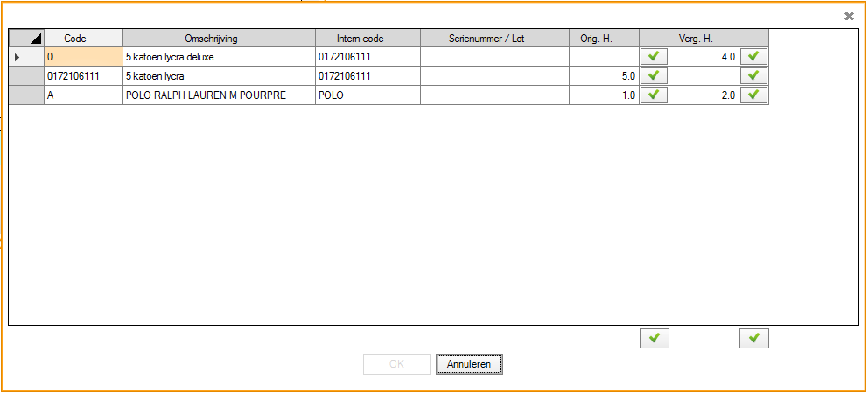The image size is (868, 394).
Task: Click the Orig. H. column header
Action: 604,39
